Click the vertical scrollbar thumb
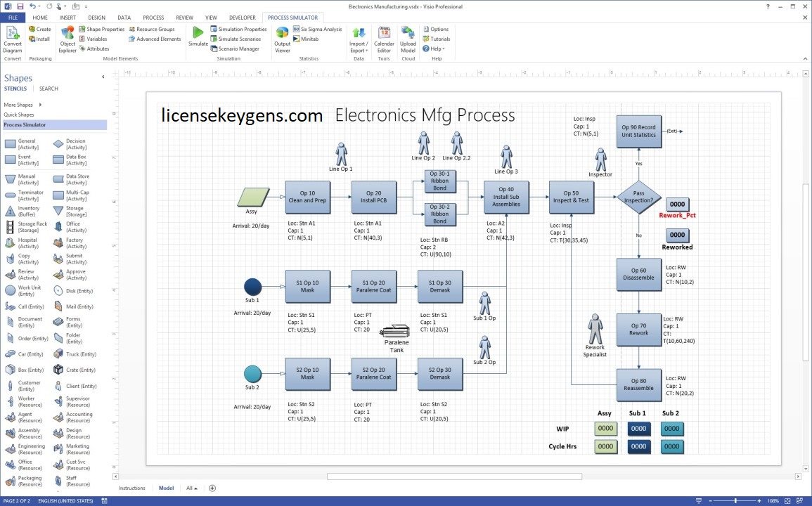 806,273
